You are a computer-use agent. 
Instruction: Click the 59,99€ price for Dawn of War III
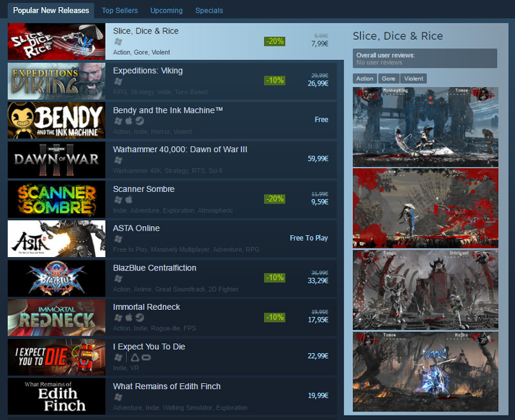click(318, 158)
